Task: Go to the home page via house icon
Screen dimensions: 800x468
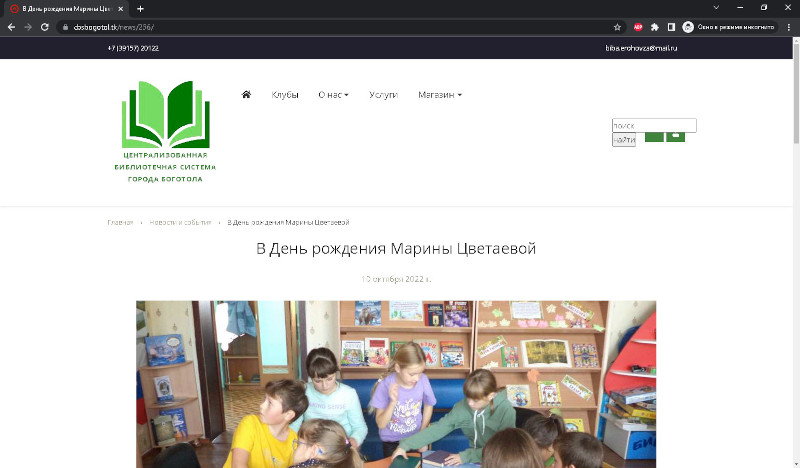Action: (246, 94)
